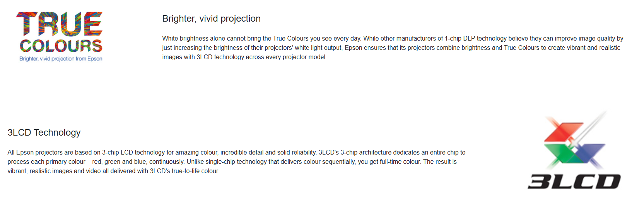Click the word TRUE in the logo
The image size is (644, 204).
[x=60, y=24]
